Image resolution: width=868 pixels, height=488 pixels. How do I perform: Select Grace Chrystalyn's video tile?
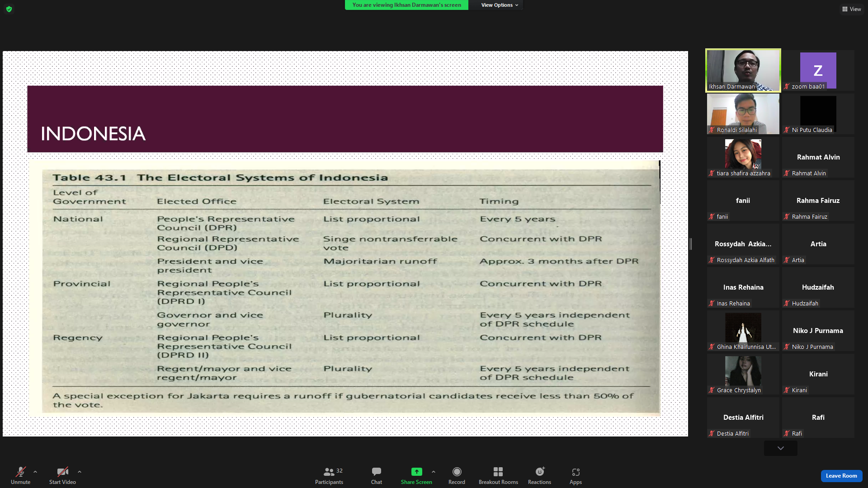743,374
